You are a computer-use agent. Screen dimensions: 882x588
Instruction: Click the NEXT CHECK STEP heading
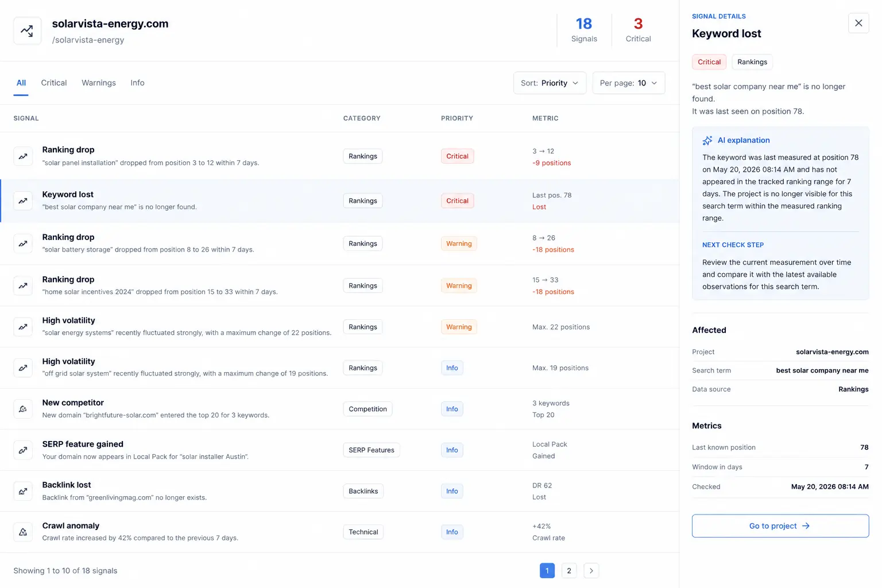coord(733,245)
